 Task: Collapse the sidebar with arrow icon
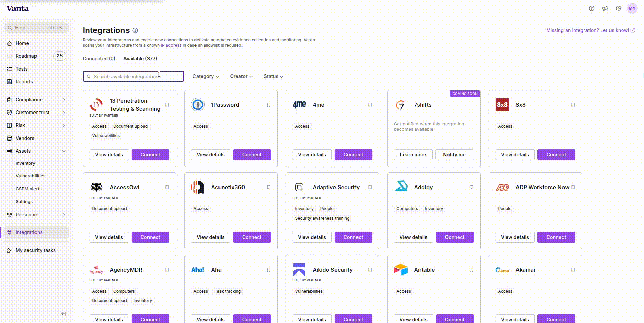coord(64,314)
